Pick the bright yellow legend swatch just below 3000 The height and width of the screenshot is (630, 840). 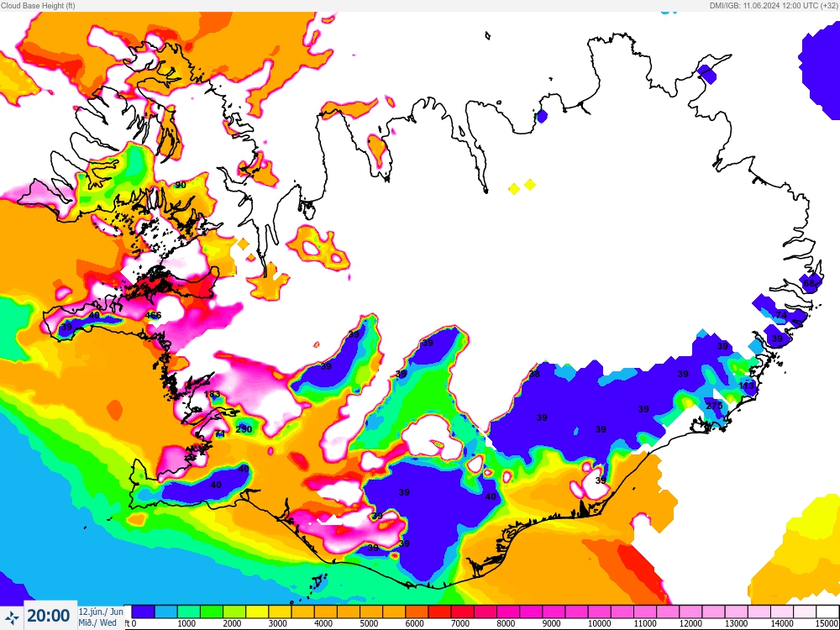tap(257, 612)
